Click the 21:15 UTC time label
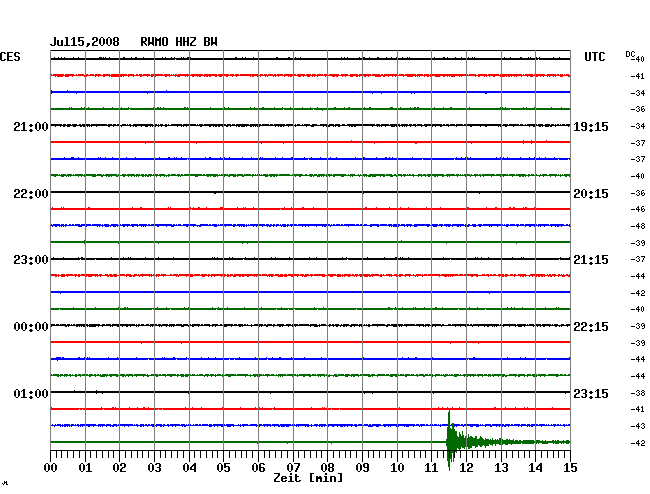The width and height of the screenshot is (650, 494). click(x=591, y=260)
